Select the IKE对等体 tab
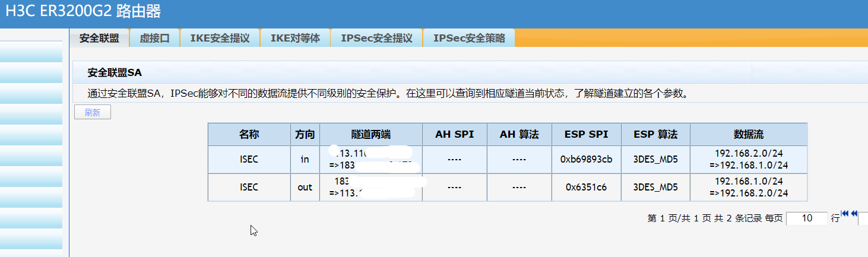The image size is (868, 257). pos(295,39)
